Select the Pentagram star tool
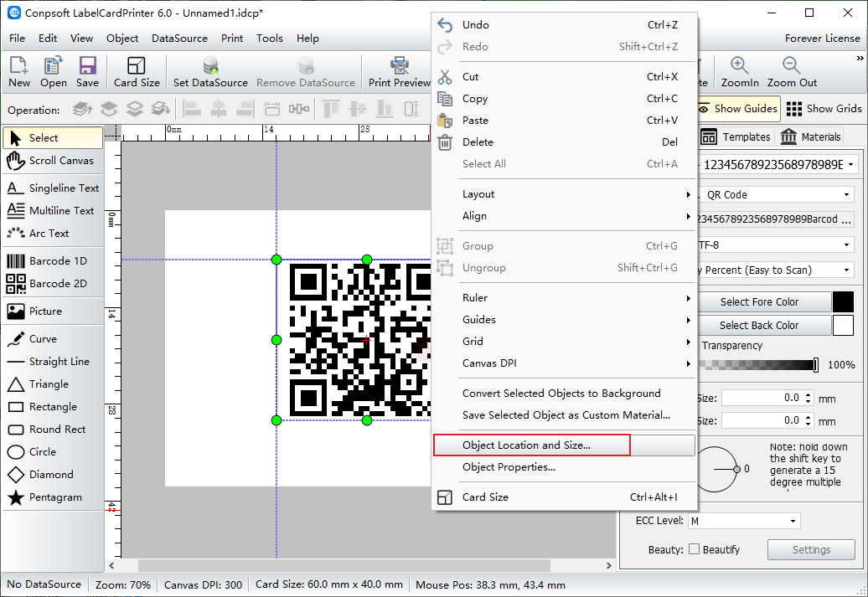Viewport: 868px width, 597px height. tap(53, 497)
